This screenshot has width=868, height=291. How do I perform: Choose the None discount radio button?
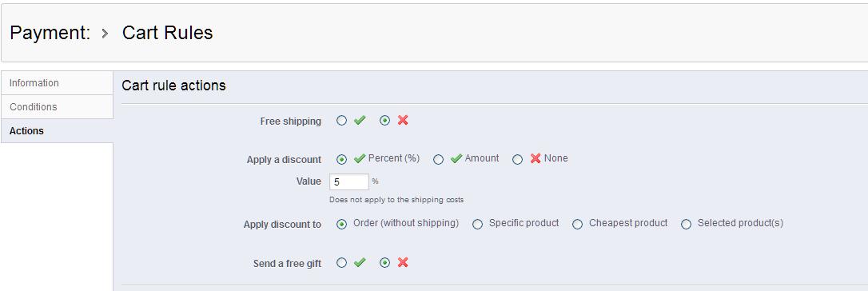(518, 159)
